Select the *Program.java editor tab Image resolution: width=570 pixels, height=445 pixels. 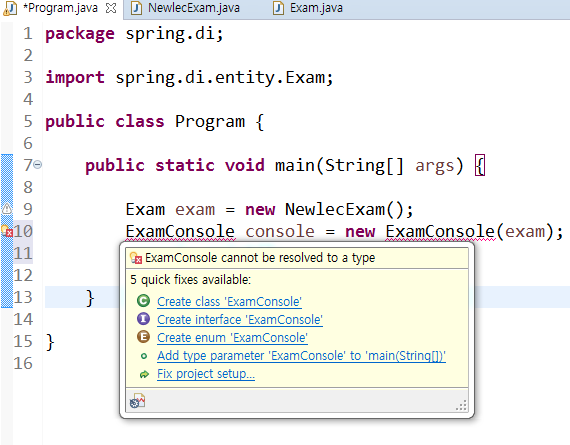coord(60,8)
